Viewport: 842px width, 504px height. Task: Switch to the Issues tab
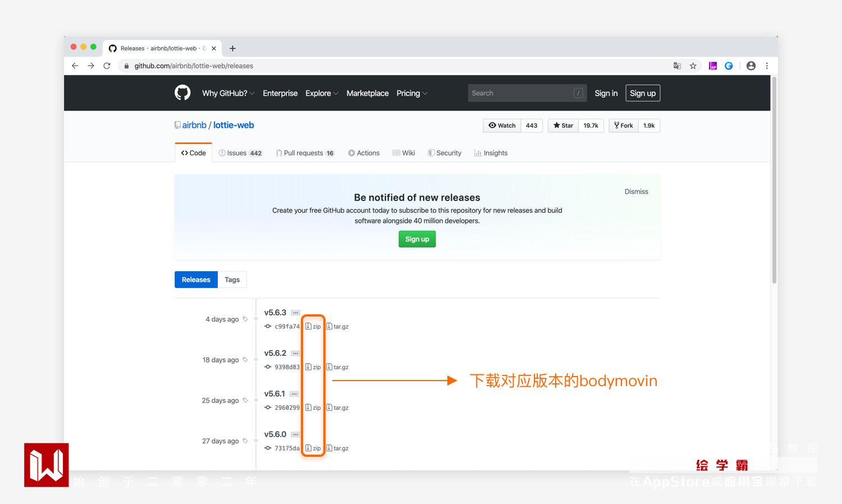(x=240, y=153)
